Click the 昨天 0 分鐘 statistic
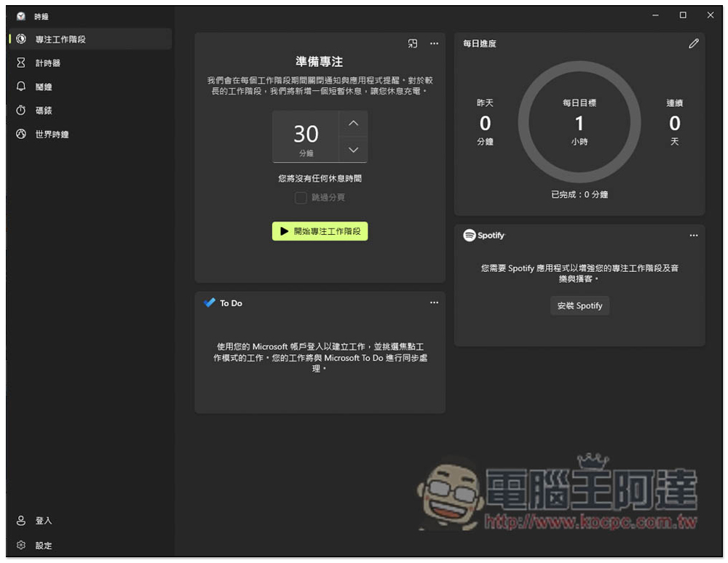Image resolution: width=728 pixels, height=563 pixels. click(x=485, y=122)
